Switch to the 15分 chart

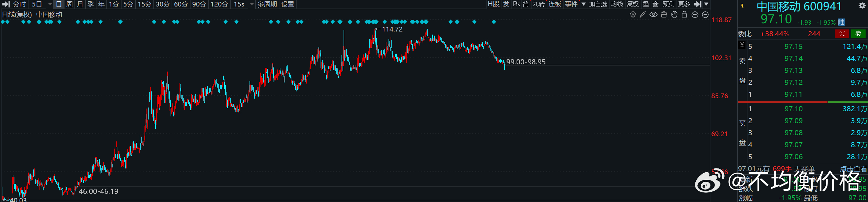[144, 4]
